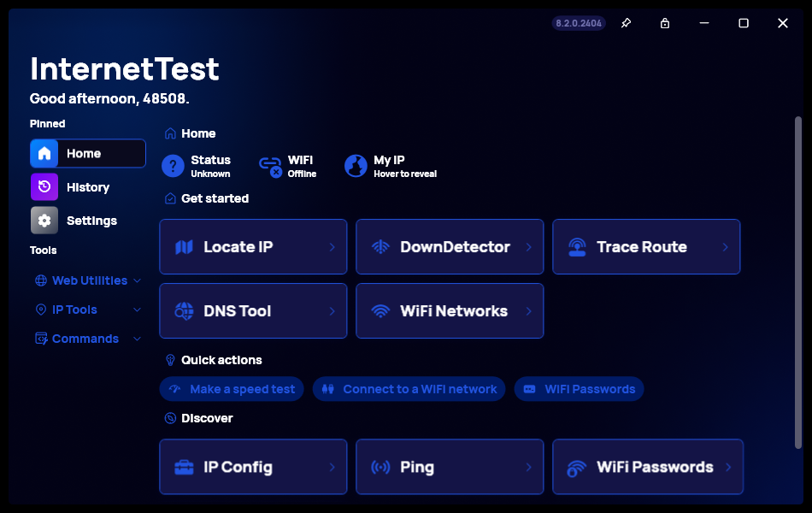Click the version badge 8.2.0.2404
812x513 pixels.
579,23
